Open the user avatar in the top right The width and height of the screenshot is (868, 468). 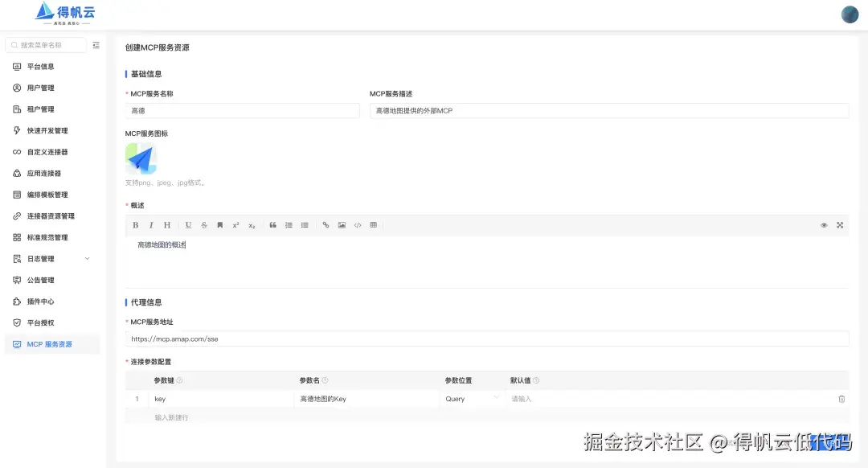pyautogui.click(x=850, y=14)
